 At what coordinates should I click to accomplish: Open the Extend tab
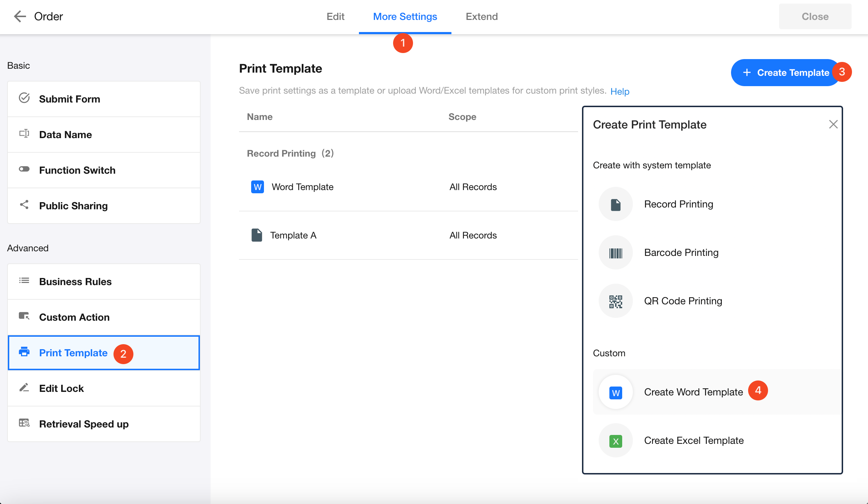482,16
